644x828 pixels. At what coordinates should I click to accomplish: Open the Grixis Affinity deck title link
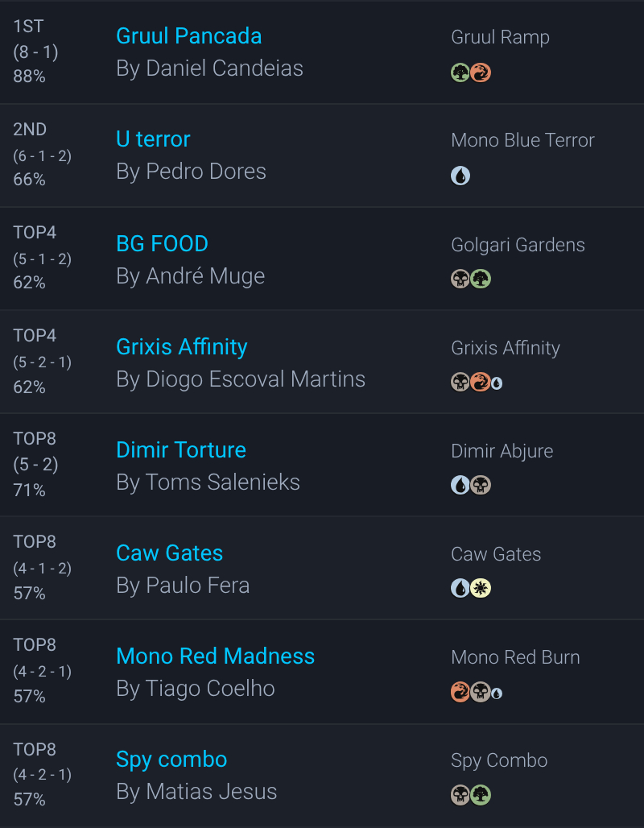(x=181, y=346)
